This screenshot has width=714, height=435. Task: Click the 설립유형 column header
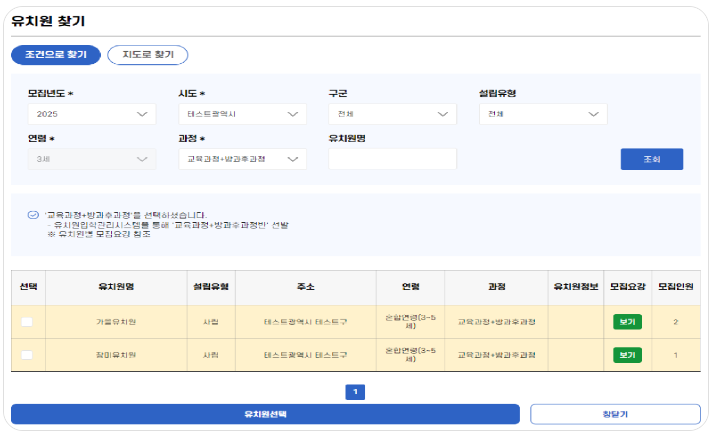(211, 287)
